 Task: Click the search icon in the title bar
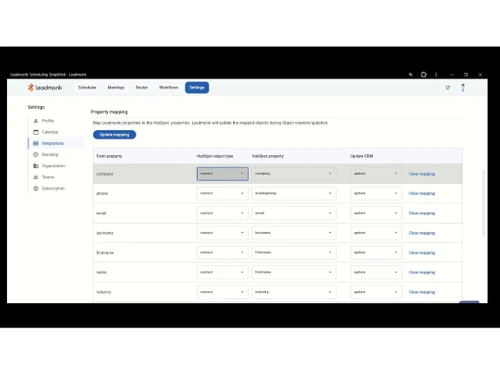[x=411, y=75]
